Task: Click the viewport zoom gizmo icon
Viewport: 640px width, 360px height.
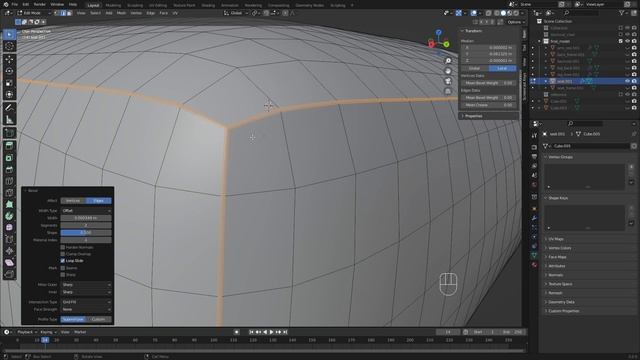Action: tap(448, 61)
